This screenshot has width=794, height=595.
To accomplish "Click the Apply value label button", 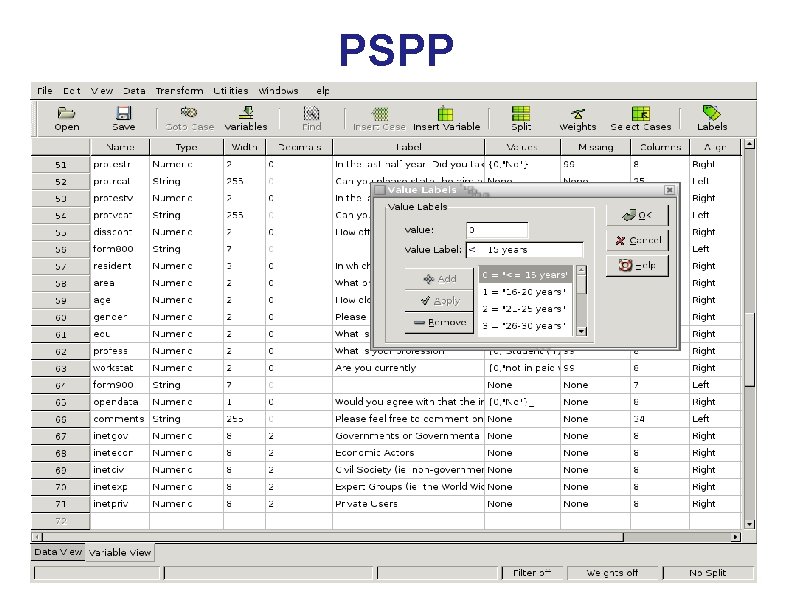I will click(439, 301).
